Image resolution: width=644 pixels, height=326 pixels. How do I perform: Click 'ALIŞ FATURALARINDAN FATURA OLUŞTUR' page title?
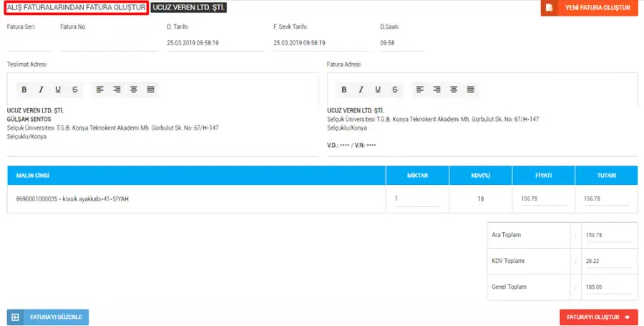pyautogui.click(x=76, y=7)
